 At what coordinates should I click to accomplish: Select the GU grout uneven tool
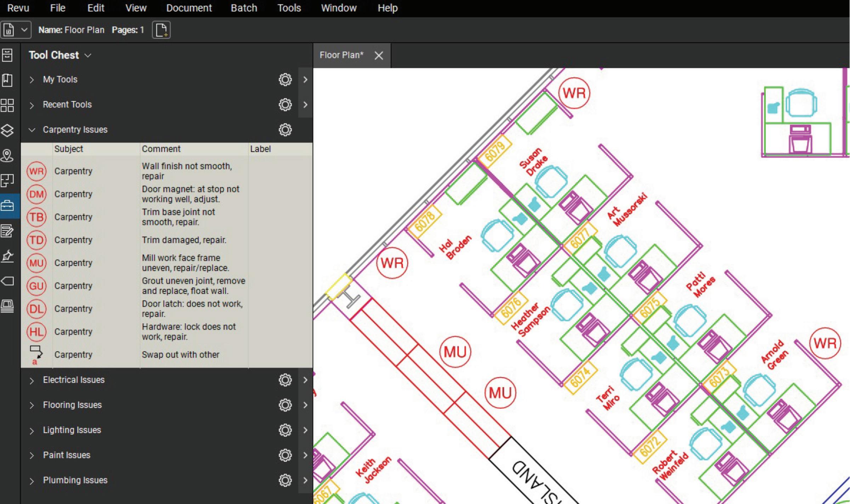pos(36,286)
